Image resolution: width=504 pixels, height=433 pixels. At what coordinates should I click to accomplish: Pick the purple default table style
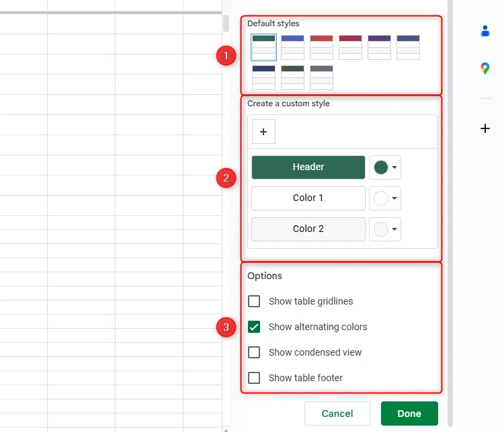pyautogui.click(x=379, y=48)
